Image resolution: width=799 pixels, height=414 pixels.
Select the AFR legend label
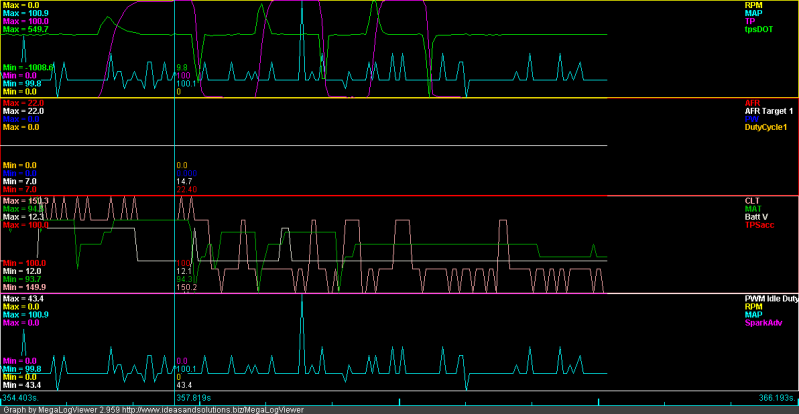753,102
